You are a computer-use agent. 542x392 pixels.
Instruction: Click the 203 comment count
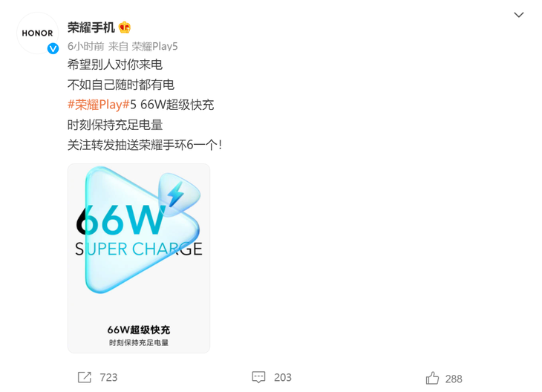(x=283, y=377)
